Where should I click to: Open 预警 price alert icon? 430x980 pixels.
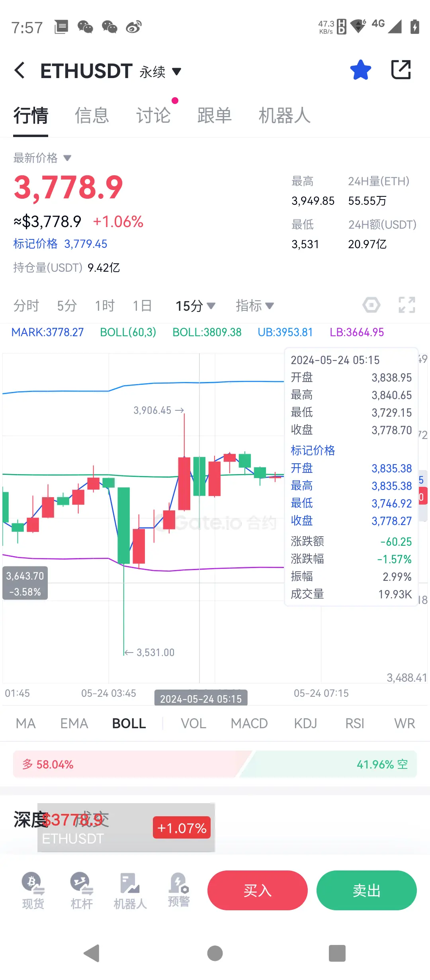coord(179,890)
